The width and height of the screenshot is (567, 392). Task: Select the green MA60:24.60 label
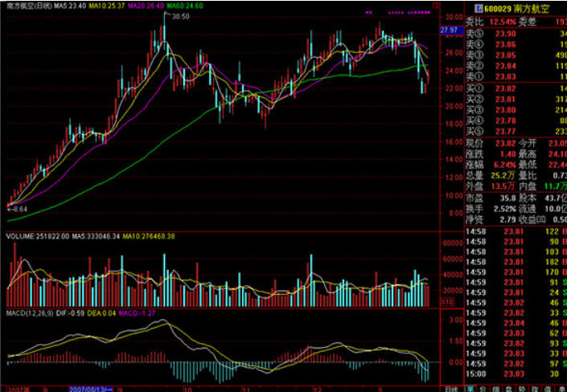click(x=186, y=6)
